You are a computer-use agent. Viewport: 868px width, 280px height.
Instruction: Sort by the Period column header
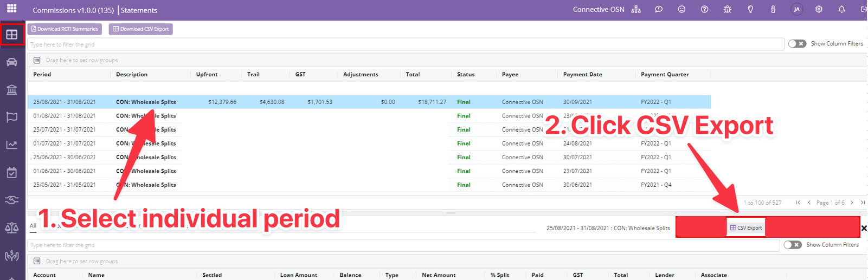[42, 74]
